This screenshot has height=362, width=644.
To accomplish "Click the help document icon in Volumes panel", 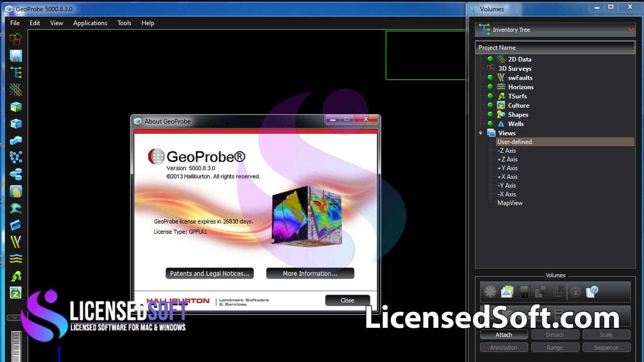I will pos(591,291).
